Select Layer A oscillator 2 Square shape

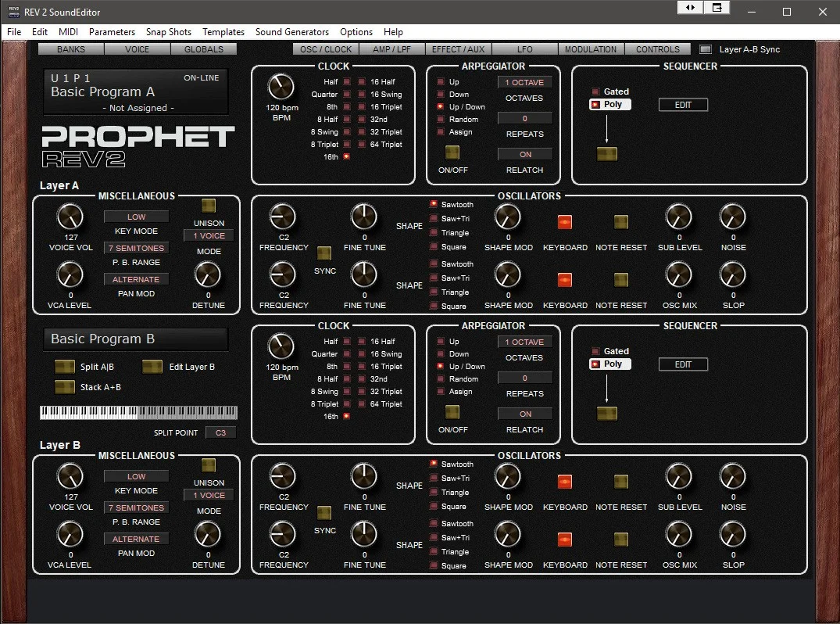point(434,306)
